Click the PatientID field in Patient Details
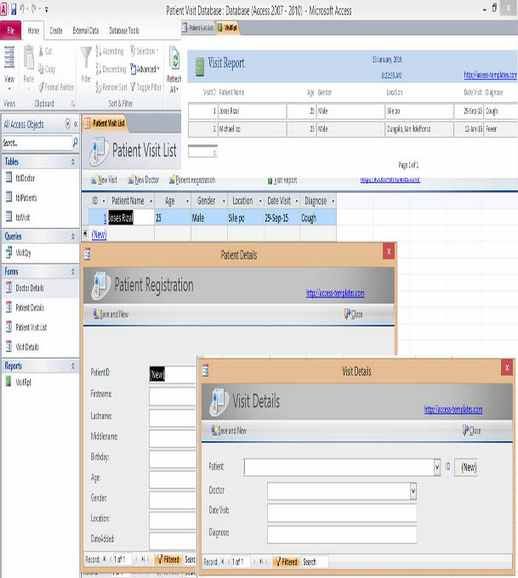The height and width of the screenshot is (578, 518). tap(172, 374)
